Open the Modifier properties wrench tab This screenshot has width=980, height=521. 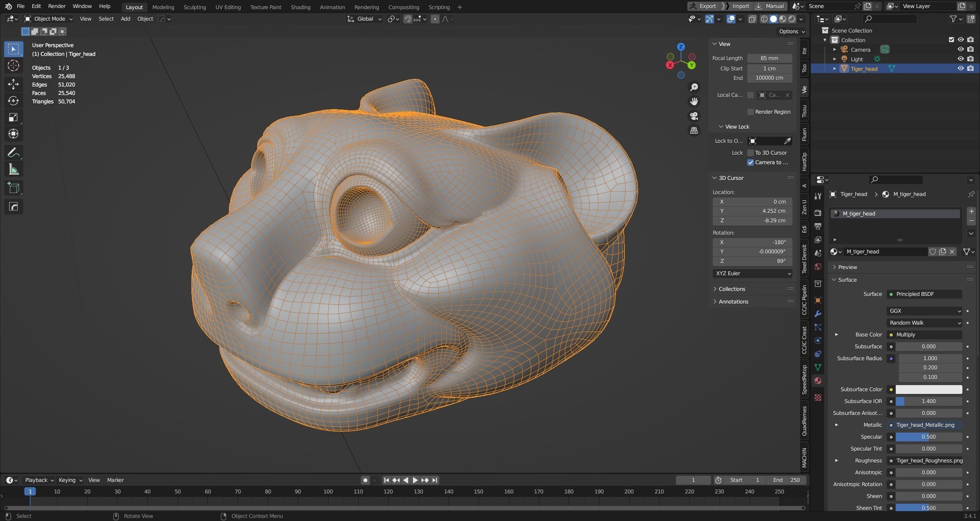point(818,314)
